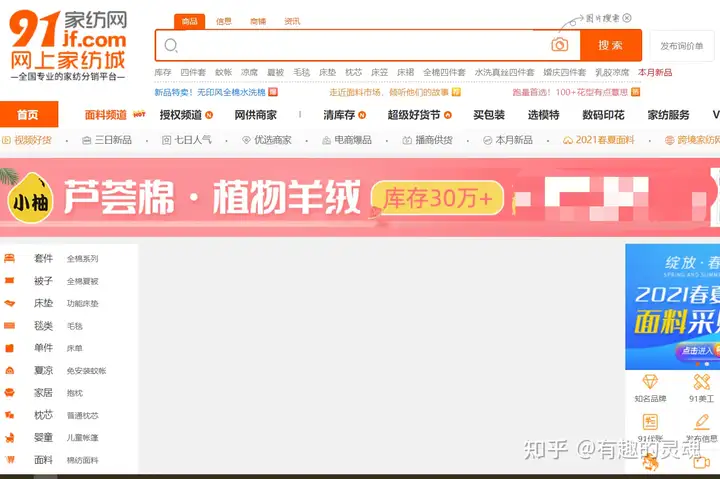Select the 商品 search tab
The height and width of the screenshot is (479, 720).
[189, 21]
